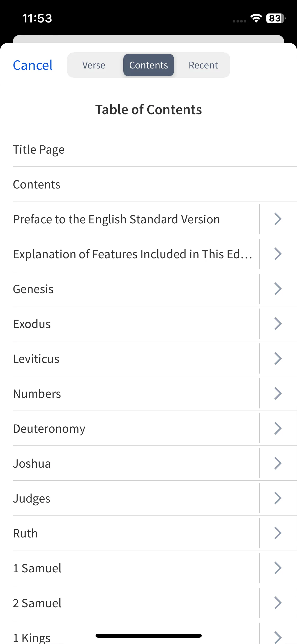Viewport: 297px width, 644px height.
Task: Open the Title Page entry
Action: coord(155,149)
